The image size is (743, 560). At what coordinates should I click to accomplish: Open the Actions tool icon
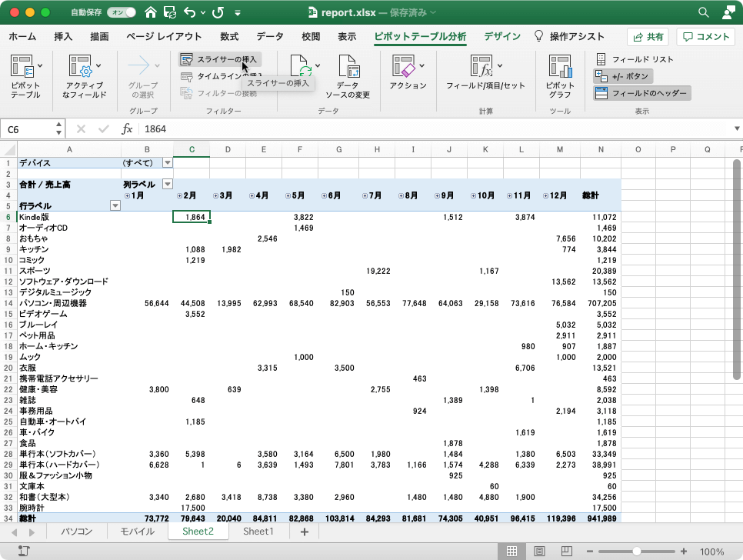click(x=403, y=66)
